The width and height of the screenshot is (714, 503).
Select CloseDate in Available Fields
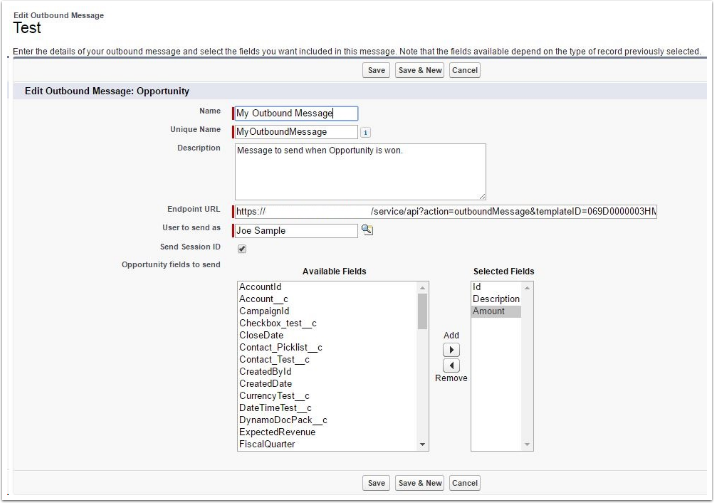(x=262, y=335)
